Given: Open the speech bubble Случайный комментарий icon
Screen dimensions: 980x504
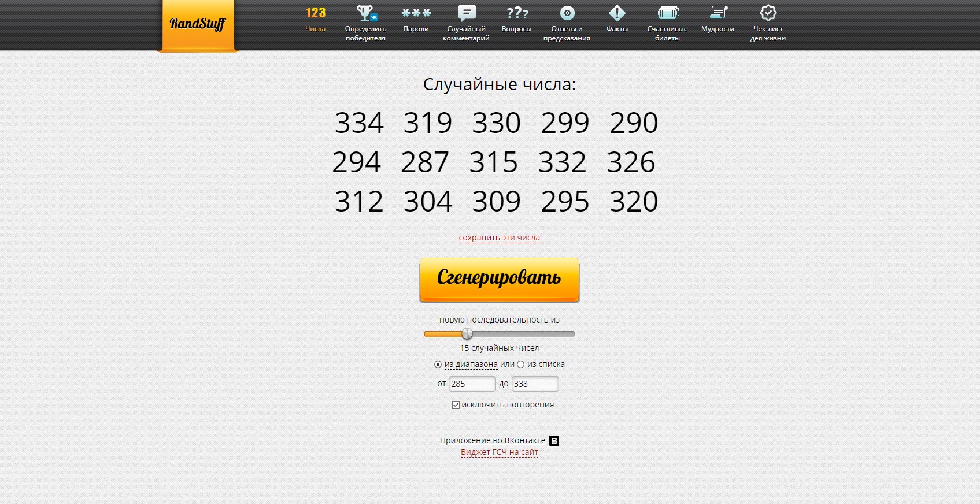Looking at the screenshot, I should coord(466,13).
